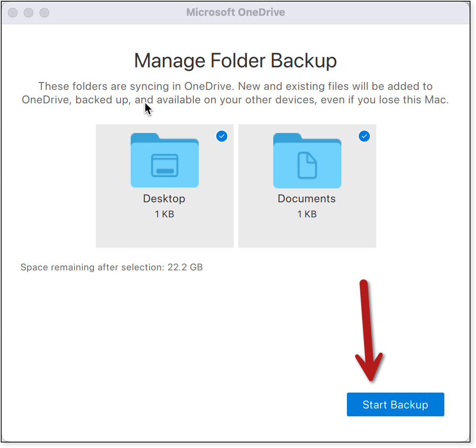The width and height of the screenshot is (476, 448).
Task: Click the Microsoft OneDrive title bar text
Action: pyautogui.click(x=236, y=12)
